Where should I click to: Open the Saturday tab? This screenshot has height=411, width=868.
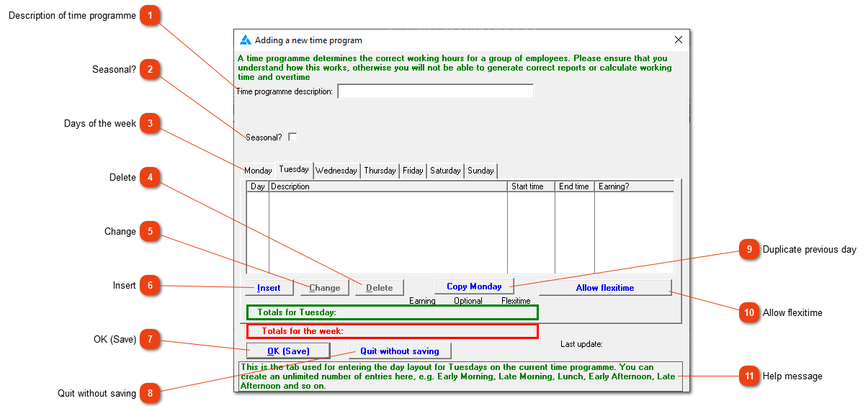coord(445,171)
